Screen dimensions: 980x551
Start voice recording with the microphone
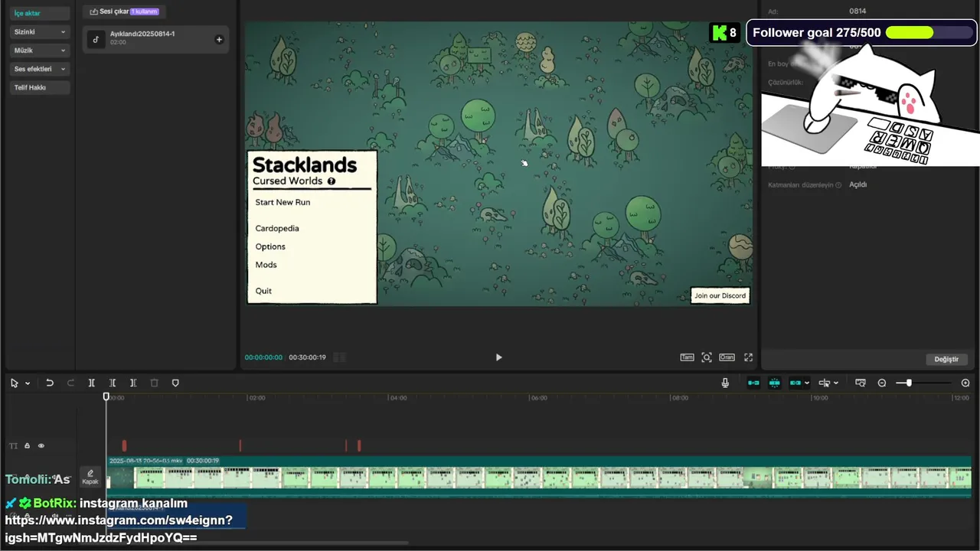(x=725, y=383)
